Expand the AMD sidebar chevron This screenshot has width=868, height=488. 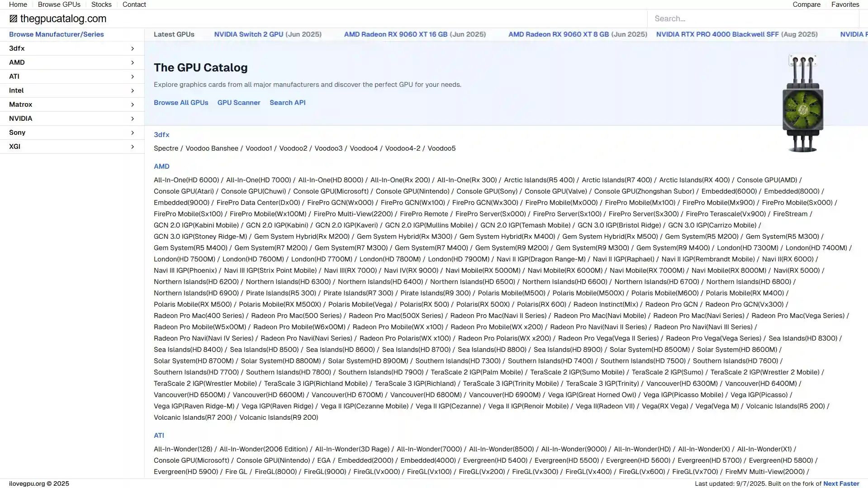coord(132,62)
